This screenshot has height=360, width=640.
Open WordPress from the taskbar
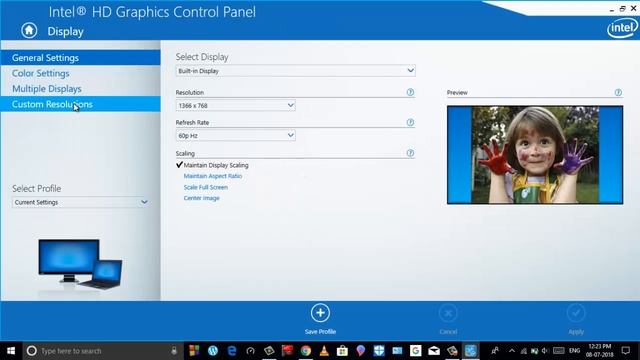click(x=213, y=351)
